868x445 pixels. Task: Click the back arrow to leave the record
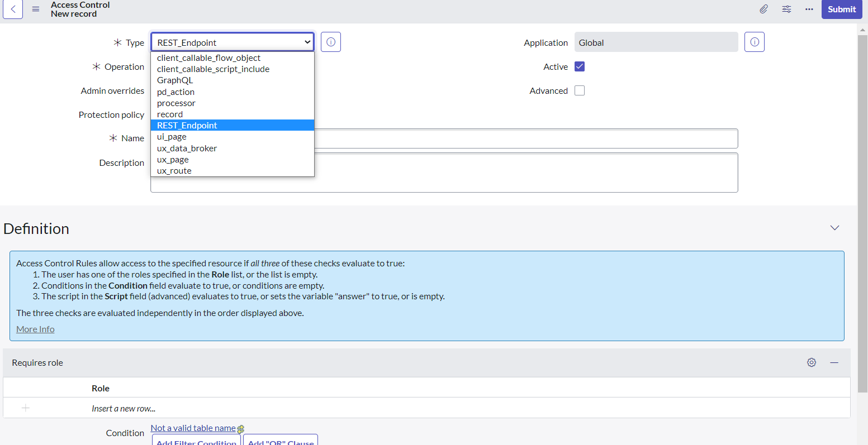point(12,9)
